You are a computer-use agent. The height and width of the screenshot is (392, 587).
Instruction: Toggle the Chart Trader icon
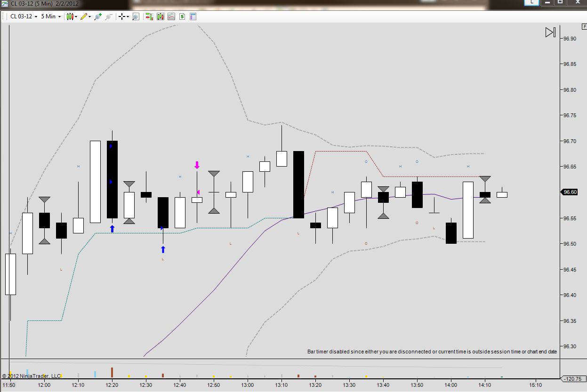[x=149, y=16]
